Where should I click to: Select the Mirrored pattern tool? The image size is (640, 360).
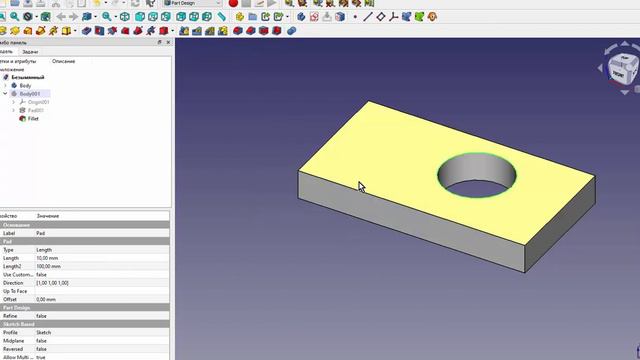[184, 31]
